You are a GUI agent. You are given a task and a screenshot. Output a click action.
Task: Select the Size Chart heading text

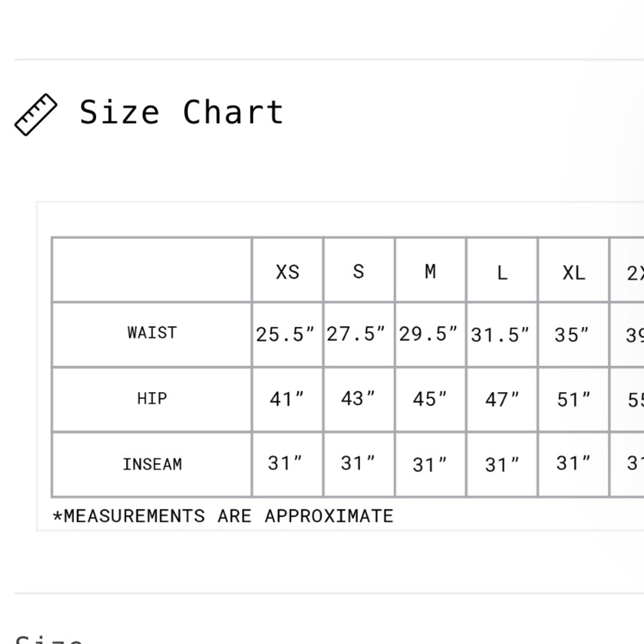(181, 113)
